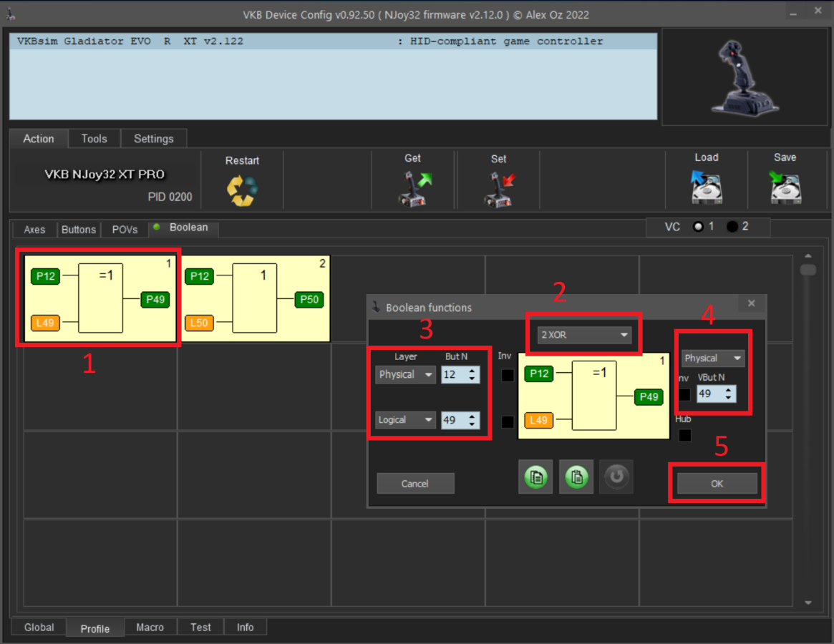Image resolution: width=834 pixels, height=644 pixels.
Task: Open the Action tab
Action: [38, 139]
